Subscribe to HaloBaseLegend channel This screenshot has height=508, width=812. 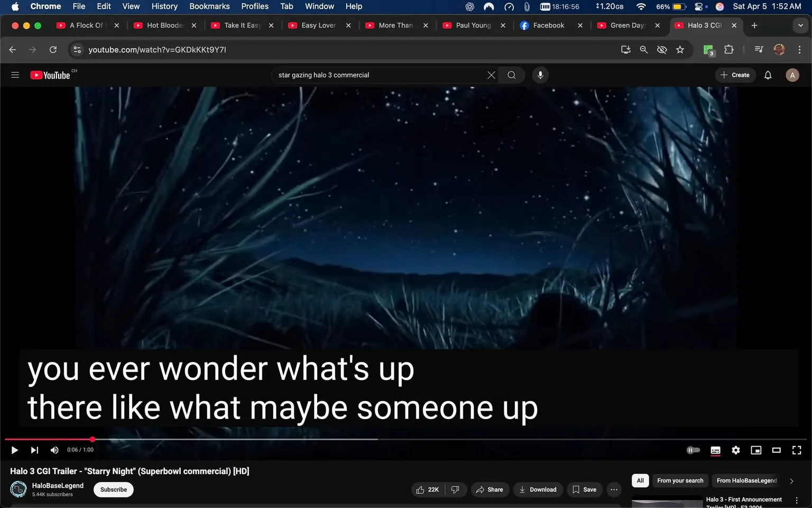113,489
